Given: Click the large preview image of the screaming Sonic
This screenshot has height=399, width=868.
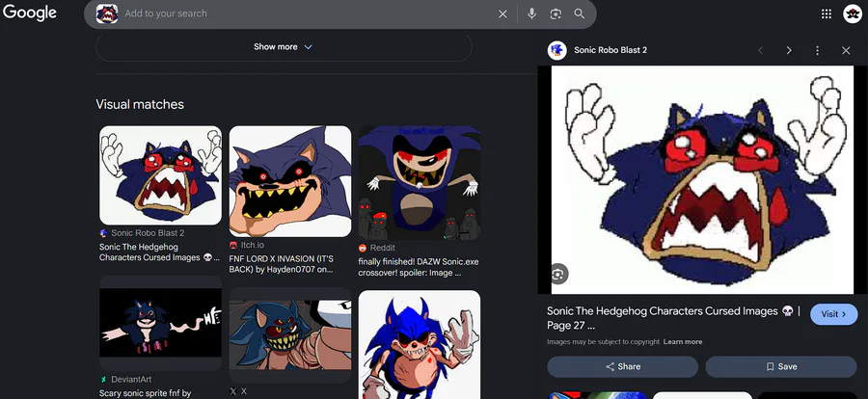Looking at the screenshot, I should 702,180.
